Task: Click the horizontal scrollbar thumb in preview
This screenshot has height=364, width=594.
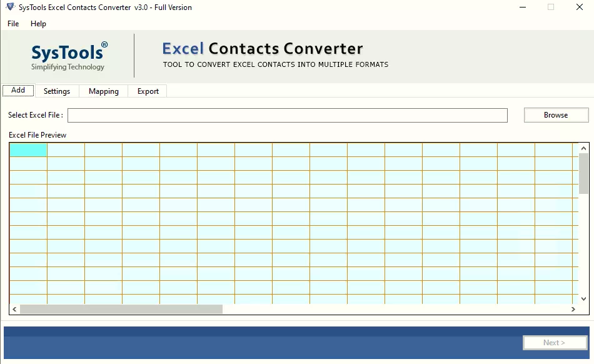Action: click(x=121, y=309)
